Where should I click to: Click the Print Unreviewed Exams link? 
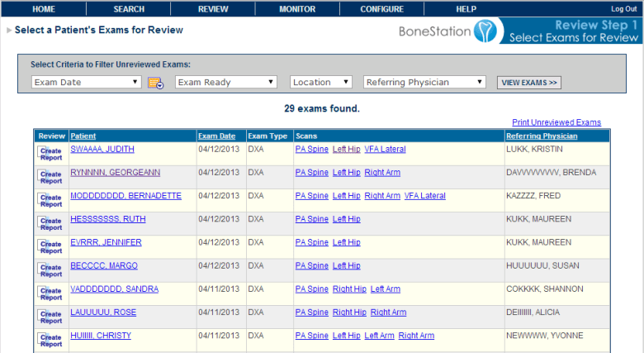click(556, 122)
